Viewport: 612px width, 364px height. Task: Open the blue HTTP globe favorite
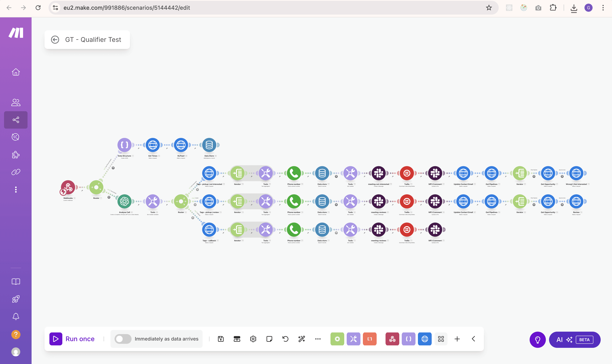tap(424, 339)
